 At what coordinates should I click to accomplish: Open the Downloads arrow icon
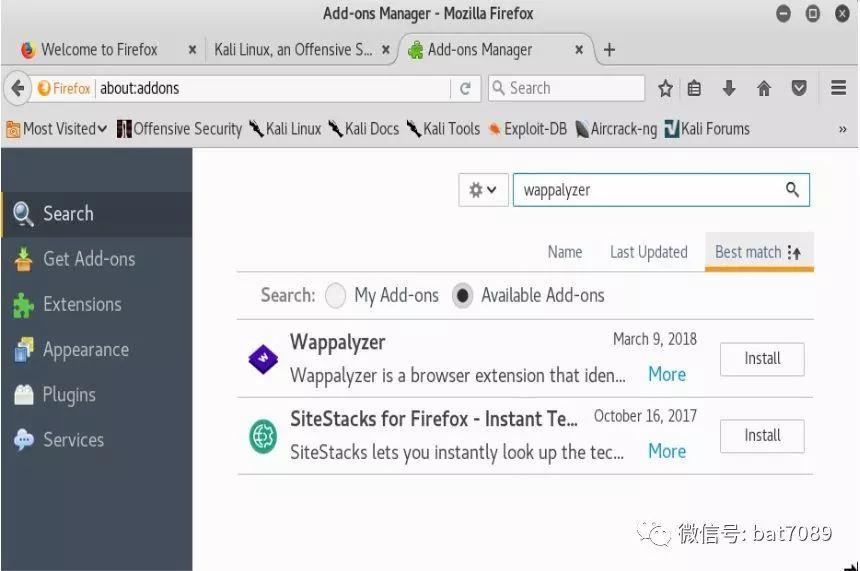tap(729, 88)
